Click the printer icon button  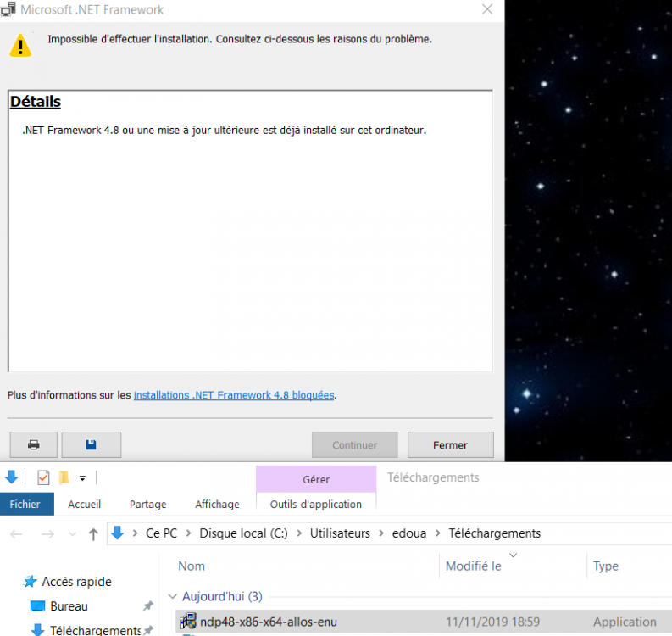pos(33,444)
